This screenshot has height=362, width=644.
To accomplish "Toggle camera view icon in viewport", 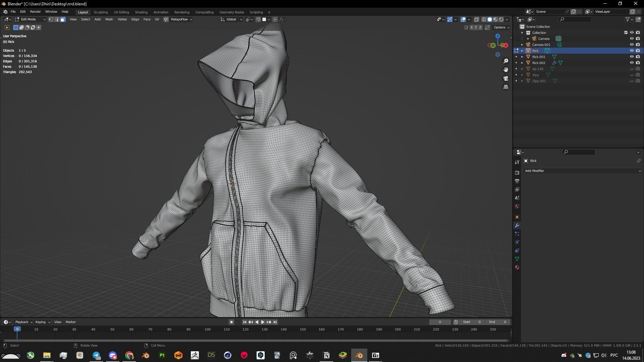I will pos(506,78).
